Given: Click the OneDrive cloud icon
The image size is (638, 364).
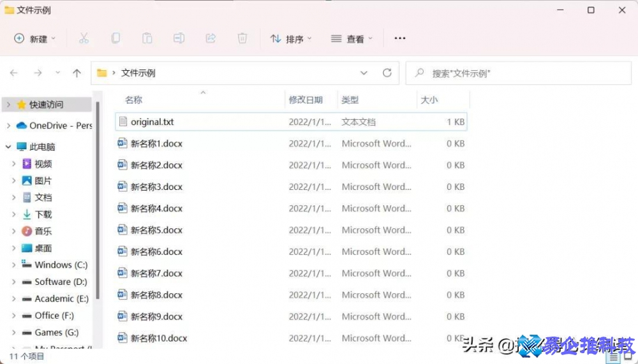Looking at the screenshot, I should 22,126.
